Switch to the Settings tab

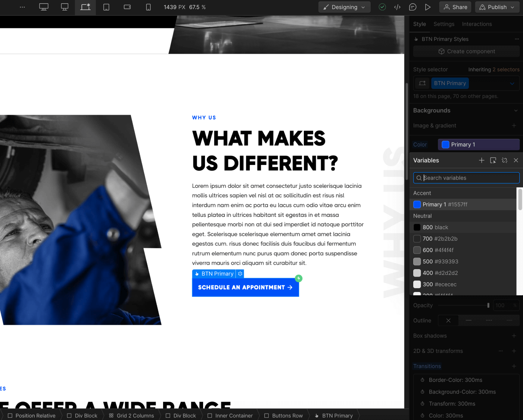tap(444, 24)
